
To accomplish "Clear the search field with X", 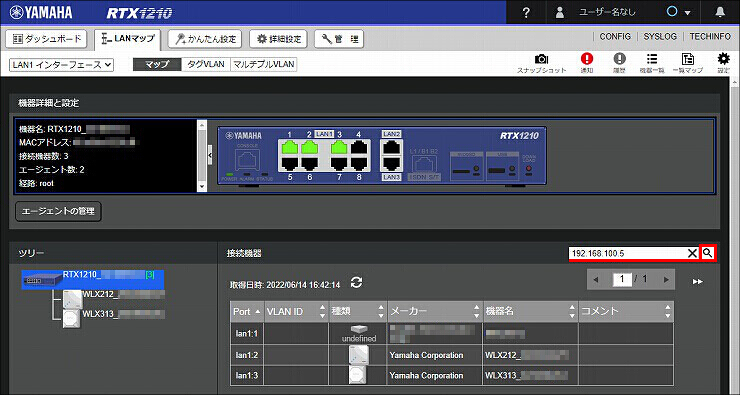I will (x=692, y=253).
